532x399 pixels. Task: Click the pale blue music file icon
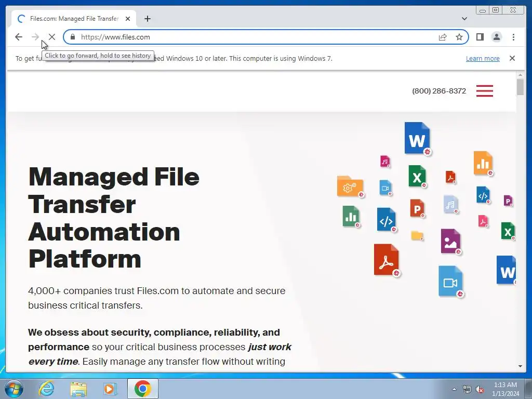point(450,204)
